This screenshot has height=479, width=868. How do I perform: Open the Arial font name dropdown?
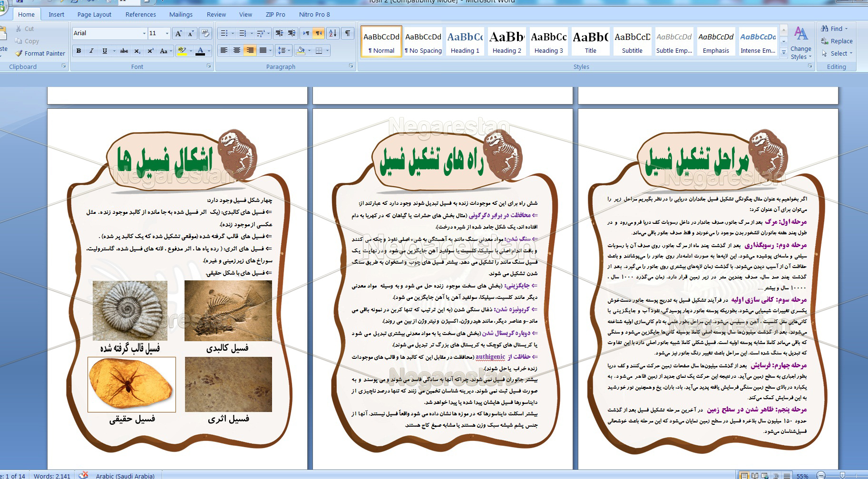pyautogui.click(x=144, y=33)
